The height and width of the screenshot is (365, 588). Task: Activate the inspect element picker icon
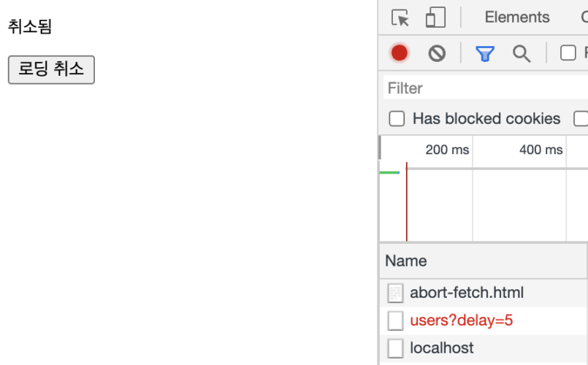click(x=400, y=18)
